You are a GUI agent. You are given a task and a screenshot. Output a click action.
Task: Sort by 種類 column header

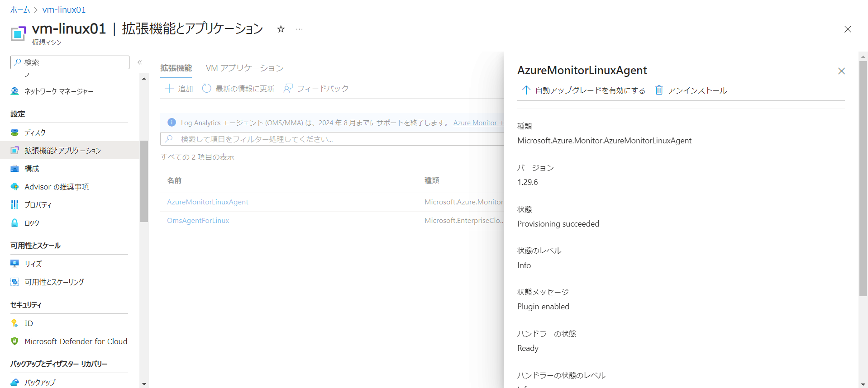[432, 180]
